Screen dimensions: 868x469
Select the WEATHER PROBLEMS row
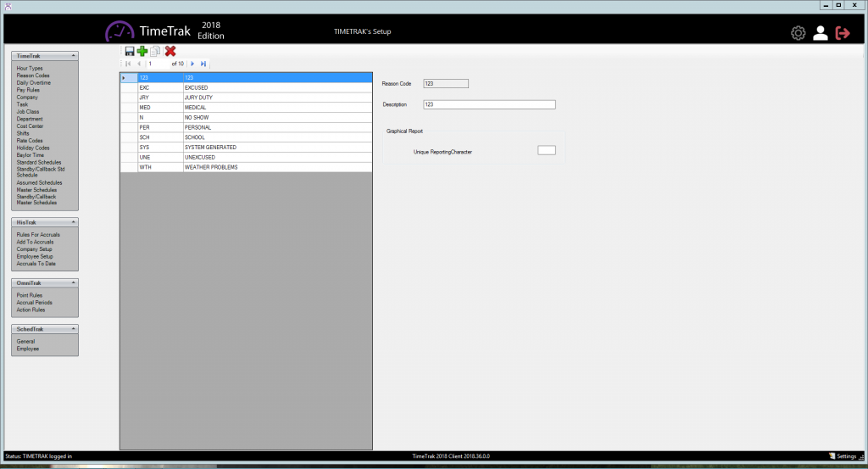pos(247,167)
